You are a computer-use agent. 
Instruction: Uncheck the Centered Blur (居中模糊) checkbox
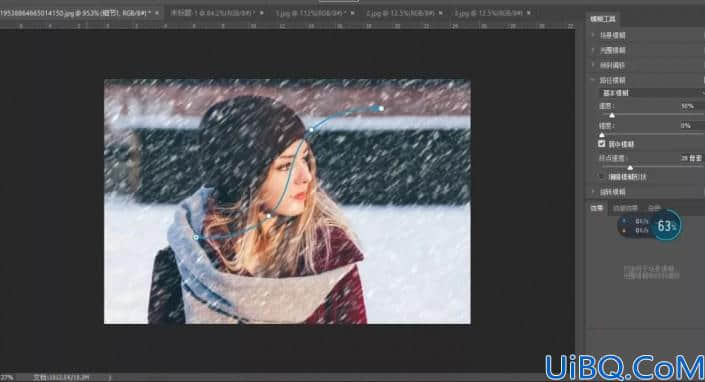click(602, 144)
